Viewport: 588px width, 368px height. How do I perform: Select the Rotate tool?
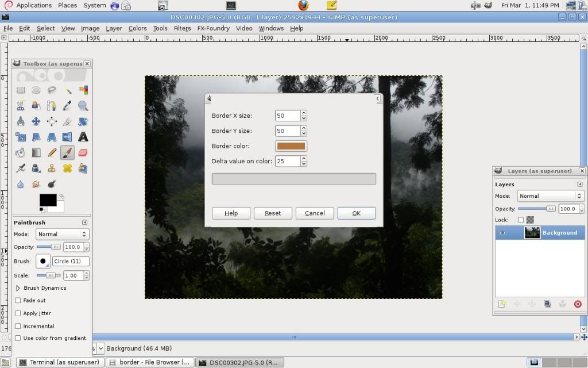pyautogui.click(x=83, y=121)
